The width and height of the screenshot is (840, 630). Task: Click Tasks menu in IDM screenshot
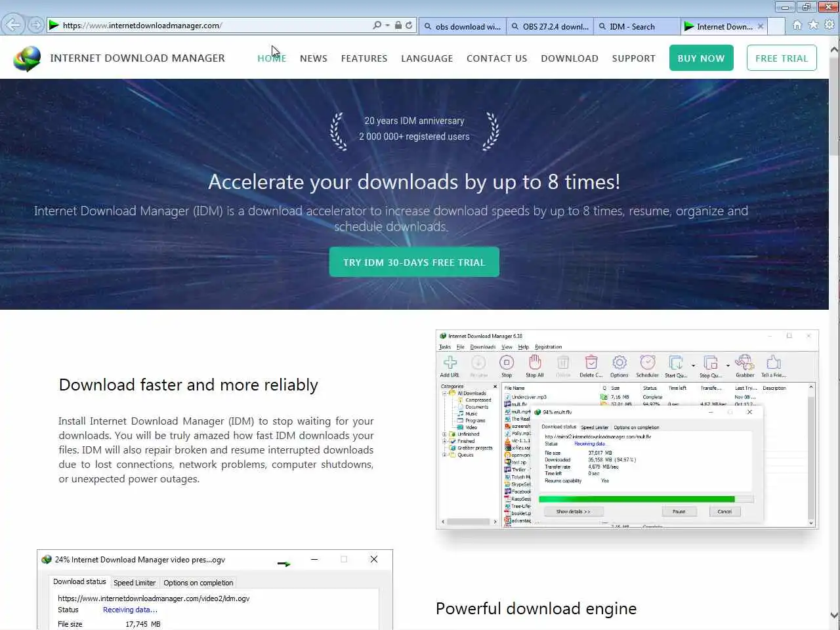(445, 347)
